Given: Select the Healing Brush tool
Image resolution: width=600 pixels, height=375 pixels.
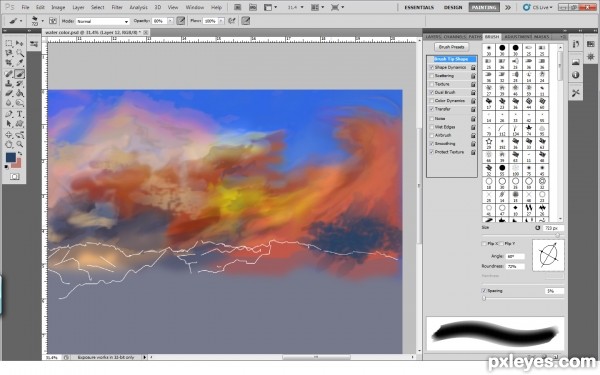Looking at the screenshot, I should 9,74.
